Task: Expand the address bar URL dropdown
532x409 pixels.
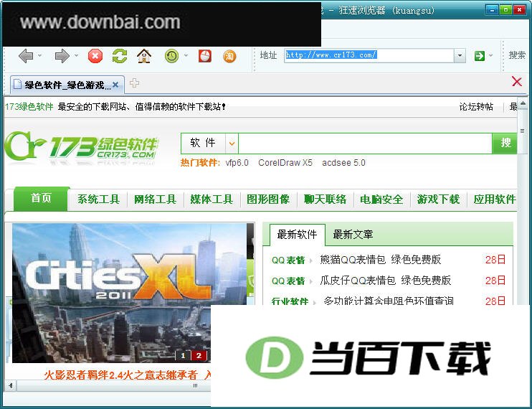Action: click(460, 55)
